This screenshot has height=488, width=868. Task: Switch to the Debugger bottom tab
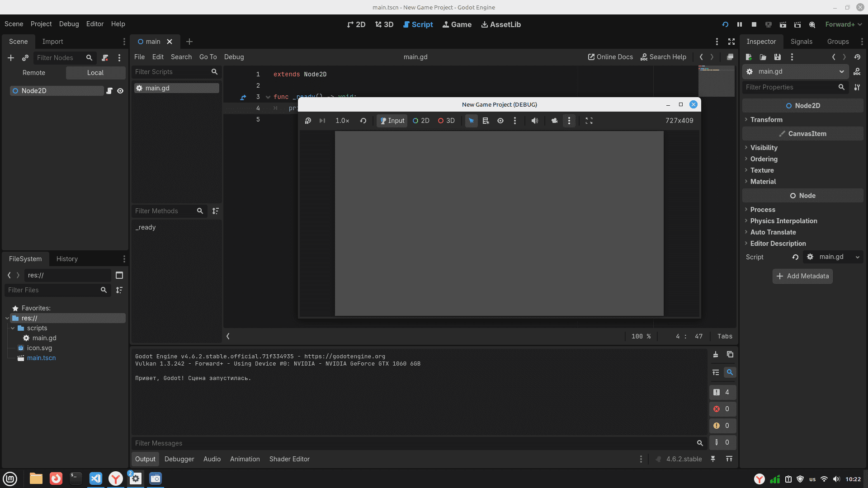click(x=179, y=459)
